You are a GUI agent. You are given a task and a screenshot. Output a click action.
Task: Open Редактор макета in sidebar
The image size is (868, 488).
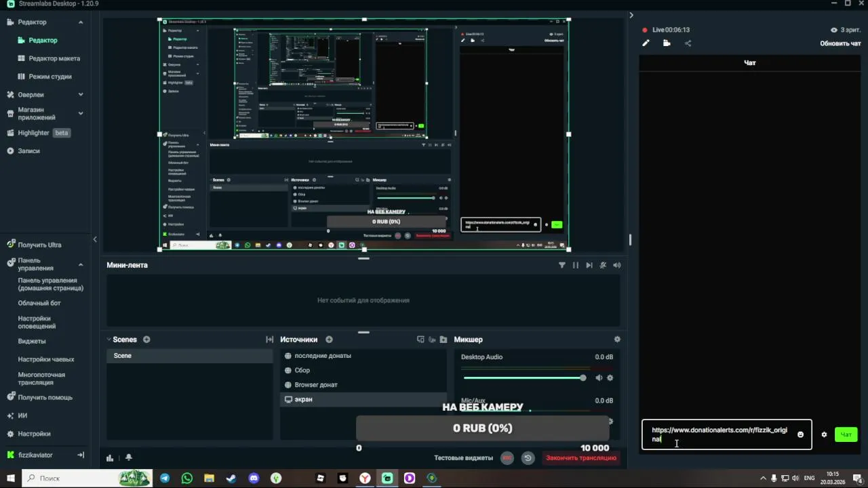tap(54, 58)
